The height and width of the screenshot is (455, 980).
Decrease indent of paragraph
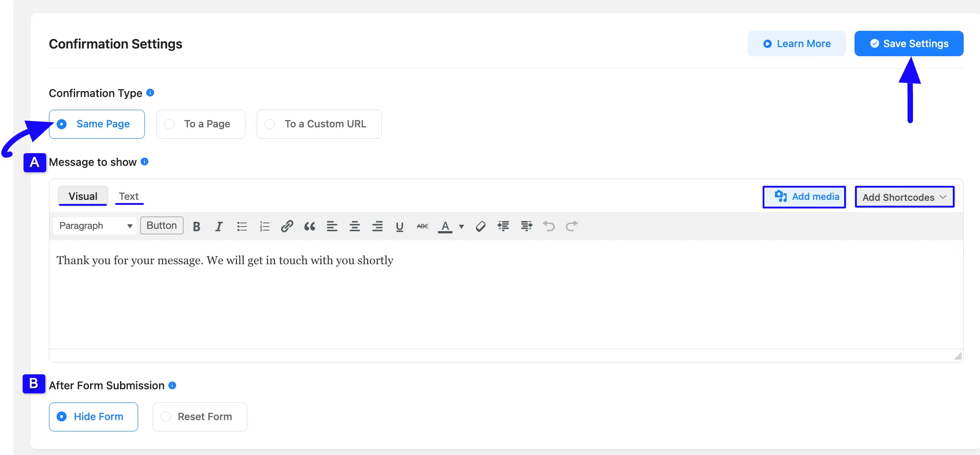pos(503,226)
